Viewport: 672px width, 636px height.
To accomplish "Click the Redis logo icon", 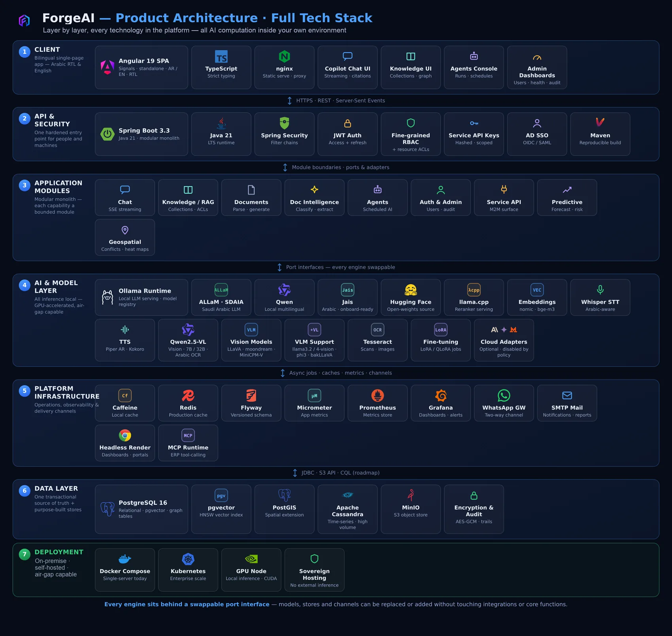I will (188, 395).
